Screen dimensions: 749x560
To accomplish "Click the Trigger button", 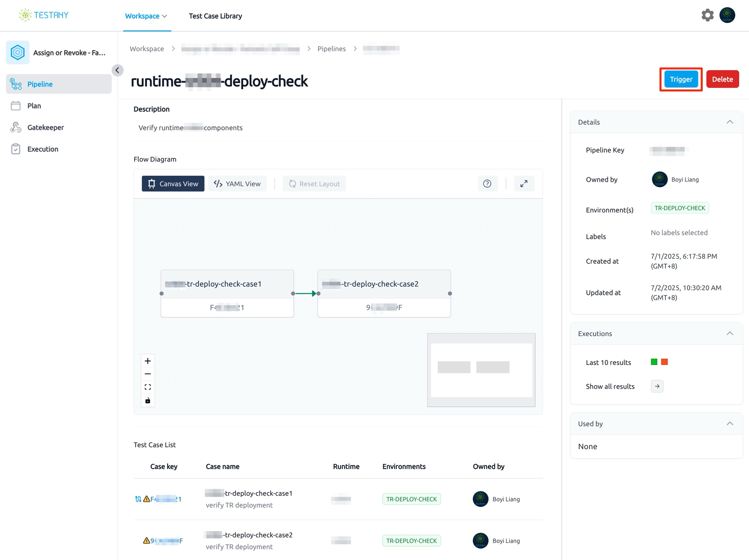I will point(681,79).
